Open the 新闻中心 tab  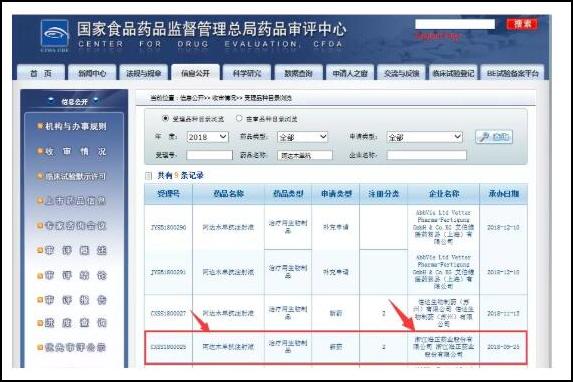(92, 73)
